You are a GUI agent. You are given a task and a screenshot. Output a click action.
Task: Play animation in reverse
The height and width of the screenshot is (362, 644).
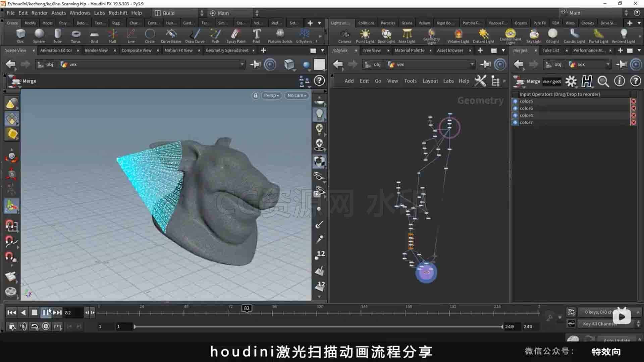[23, 312]
